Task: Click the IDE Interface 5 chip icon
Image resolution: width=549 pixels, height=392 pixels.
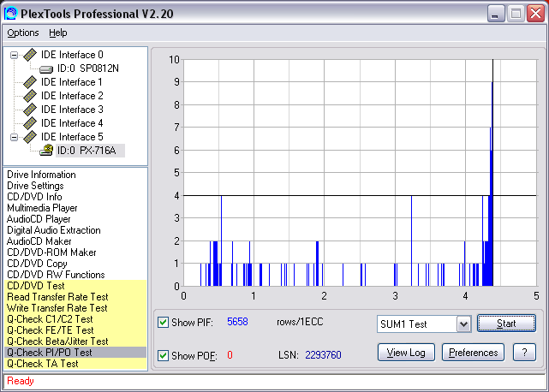Action: pos(30,137)
